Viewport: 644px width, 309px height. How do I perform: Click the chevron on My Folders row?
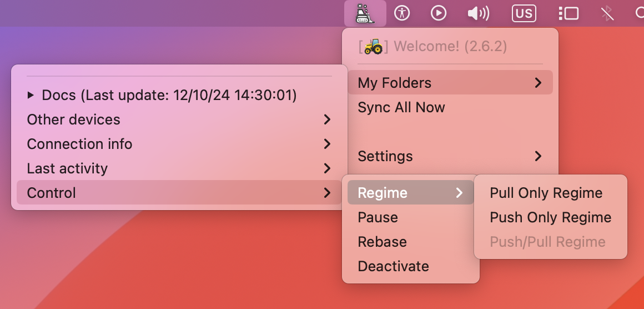pyautogui.click(x=539, y=83)
